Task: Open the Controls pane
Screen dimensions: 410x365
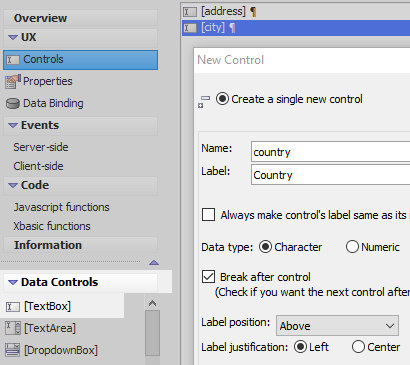Action: pyautogui.click(x=80, y=60)
